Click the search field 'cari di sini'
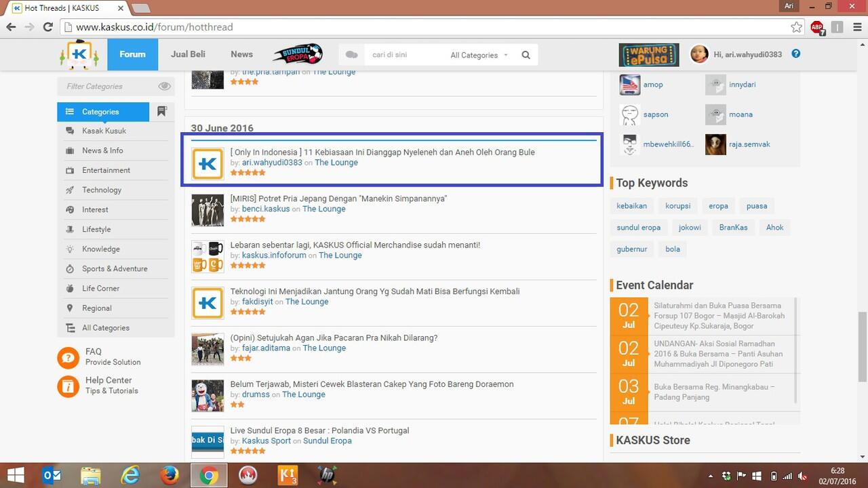Image resolution: width=868 pixels, height=488 pixels. [x=405, y=55]
